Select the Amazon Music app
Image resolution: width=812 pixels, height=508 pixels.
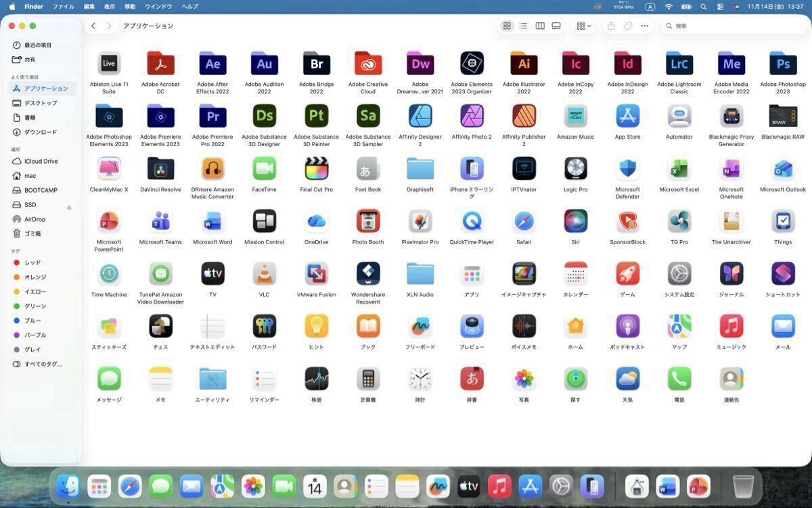576,116
